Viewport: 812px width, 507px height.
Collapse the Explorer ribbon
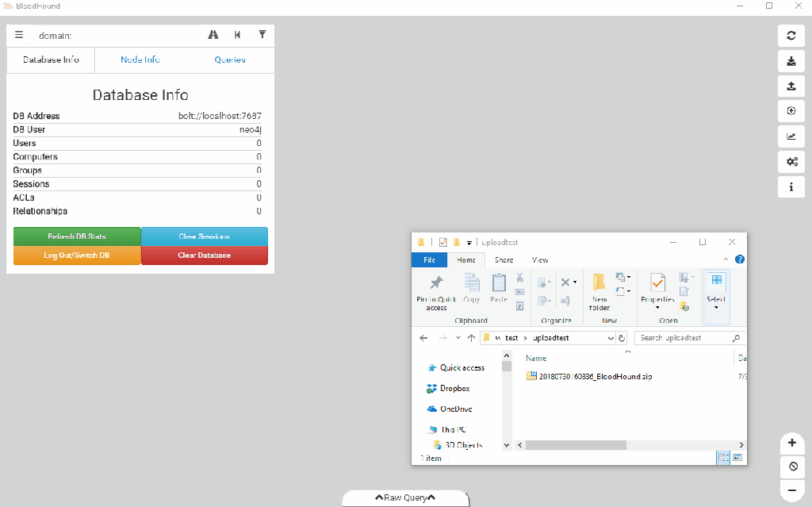pyautogui.click(x=726, y=259)
